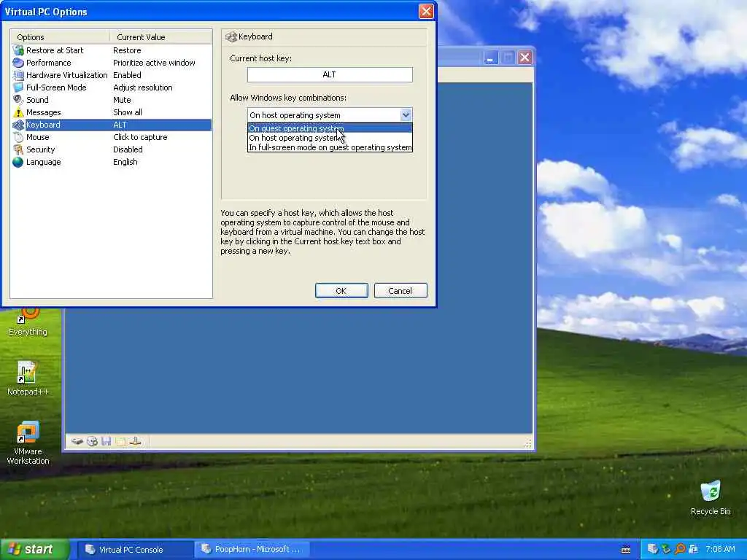Click the Language globe icon
The image size is (747, 560).
[x=18, y=162]
